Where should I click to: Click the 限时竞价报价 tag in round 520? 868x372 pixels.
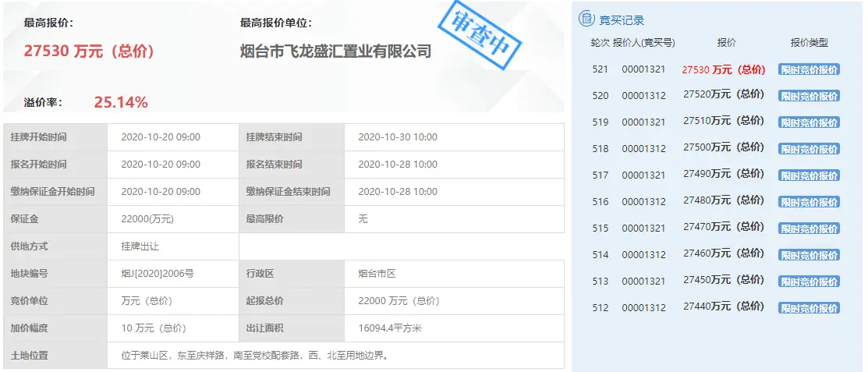810,97
